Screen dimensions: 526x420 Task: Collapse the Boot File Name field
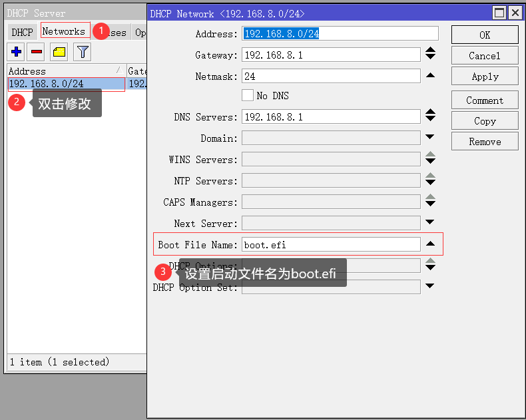pyautogui.click(x=430, y=244)
